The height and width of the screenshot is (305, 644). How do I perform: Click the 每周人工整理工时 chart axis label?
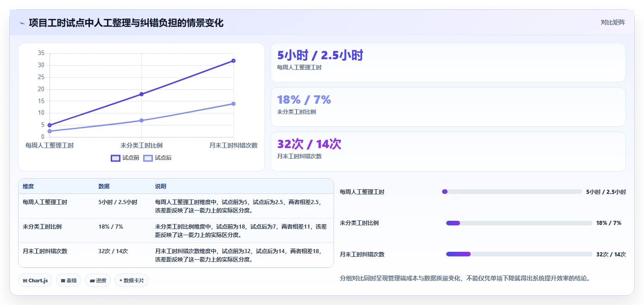point(50,145)
